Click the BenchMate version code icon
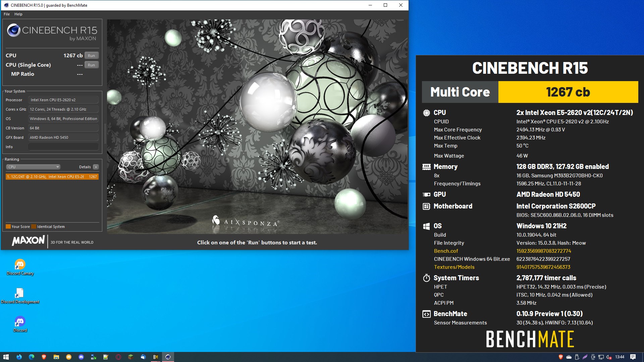644x362 pixels. (426, 314)
